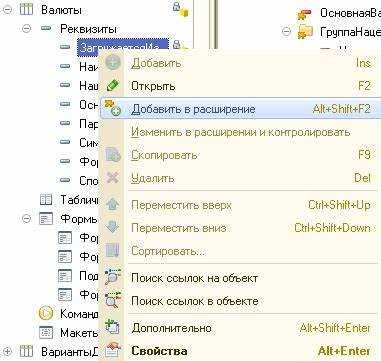Click the catalog icon next to ВариантыД
381x361 pixels.
coord(26,351)
